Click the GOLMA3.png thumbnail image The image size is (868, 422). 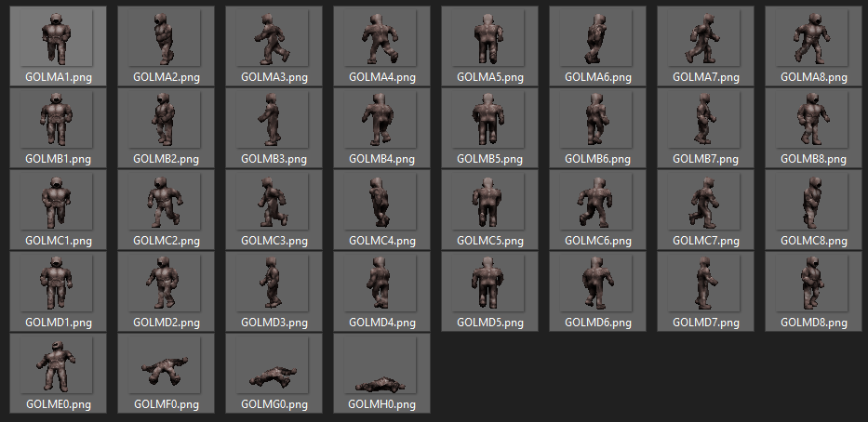[x=273, y=39]
